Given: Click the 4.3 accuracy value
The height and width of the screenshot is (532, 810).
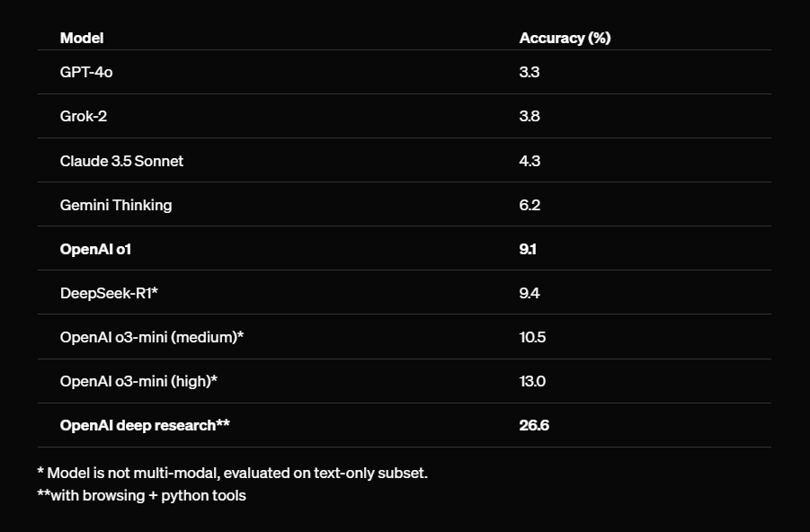Looking at the screenshot, I should click(530, 161).
